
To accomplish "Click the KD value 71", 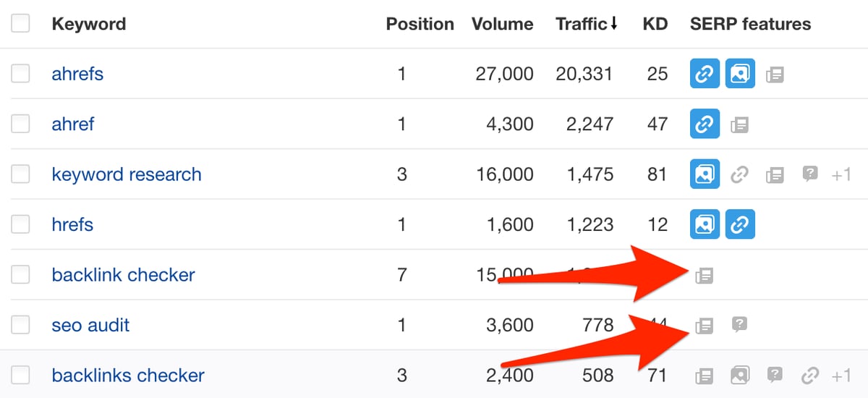I will pyautogui.click(x=658, y=376).
